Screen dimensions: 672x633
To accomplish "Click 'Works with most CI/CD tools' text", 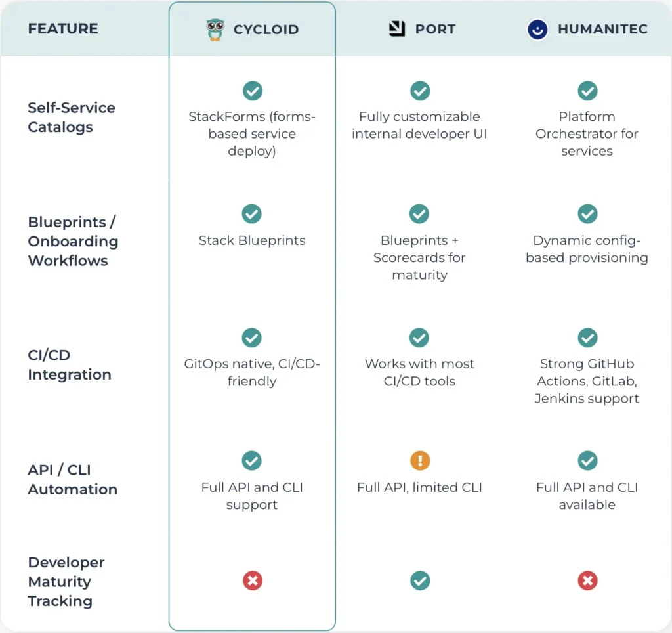I will click(419, 372).
